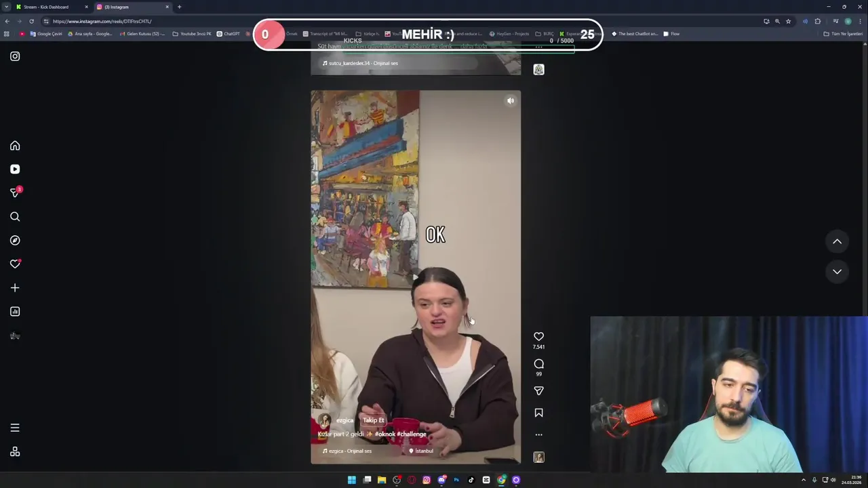868x488 pixels.
Task: Open the extensions puzzle menu
Action: click(817, 21)
